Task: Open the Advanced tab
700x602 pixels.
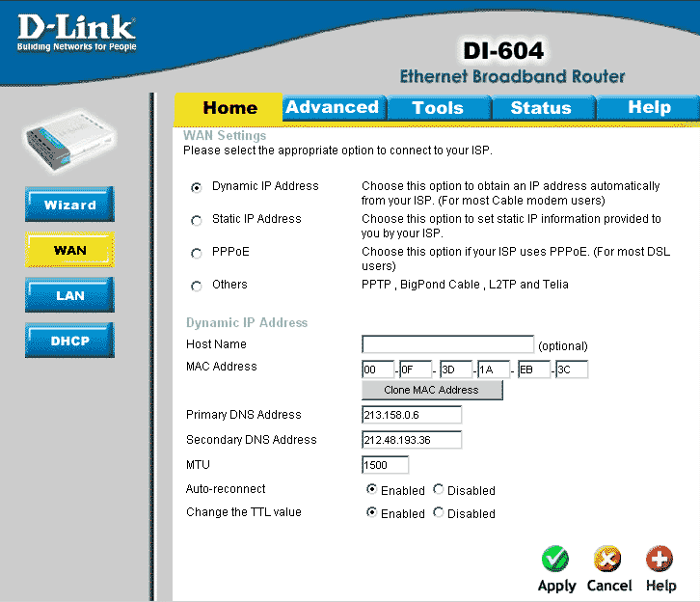Action: pos(333,107)
